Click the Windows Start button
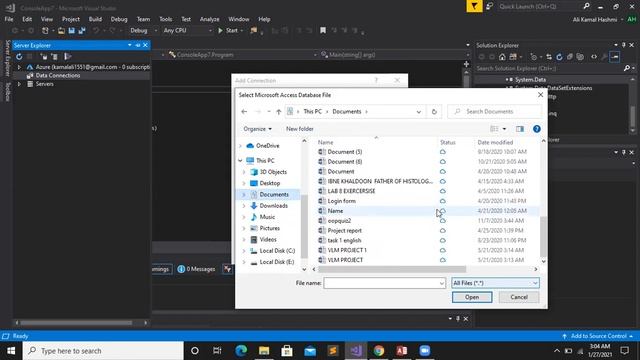The image size is (640, 360). pos(11,351)
